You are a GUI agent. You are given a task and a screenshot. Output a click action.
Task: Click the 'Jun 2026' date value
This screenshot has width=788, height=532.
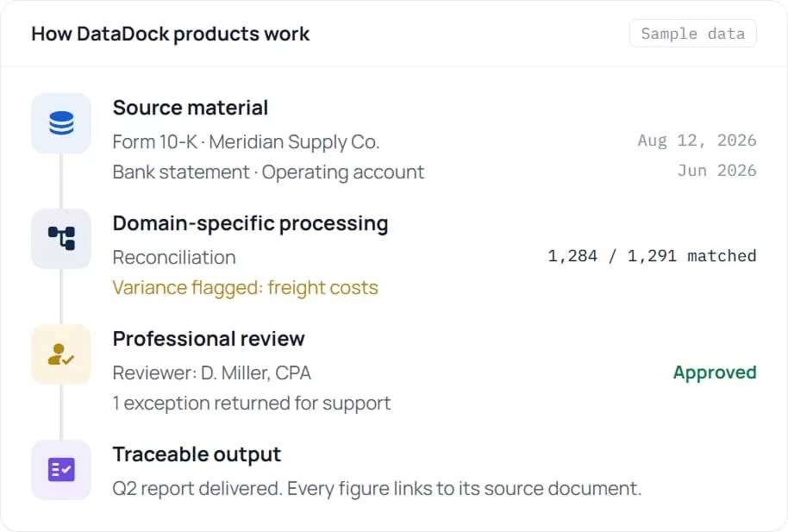click(716, 171)
